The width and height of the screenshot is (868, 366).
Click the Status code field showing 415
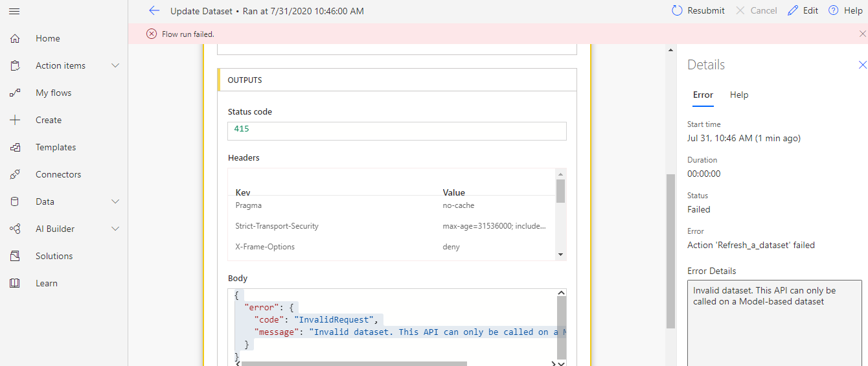point(397,131)
